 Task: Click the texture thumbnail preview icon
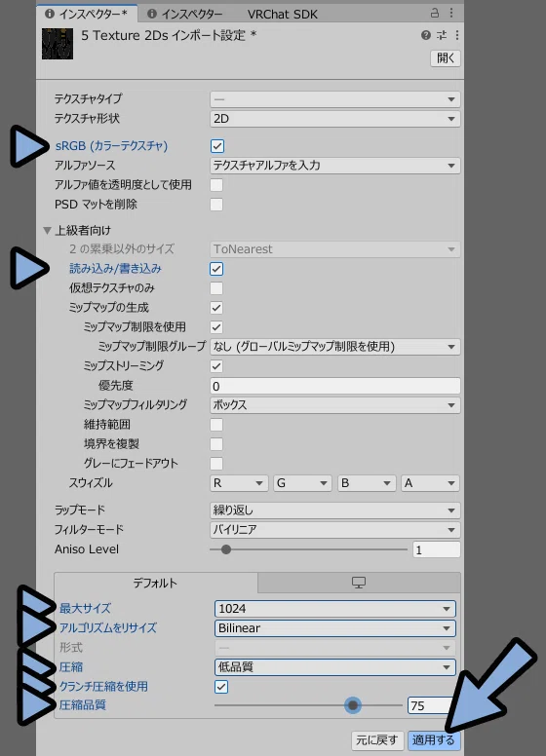[58, 44]
